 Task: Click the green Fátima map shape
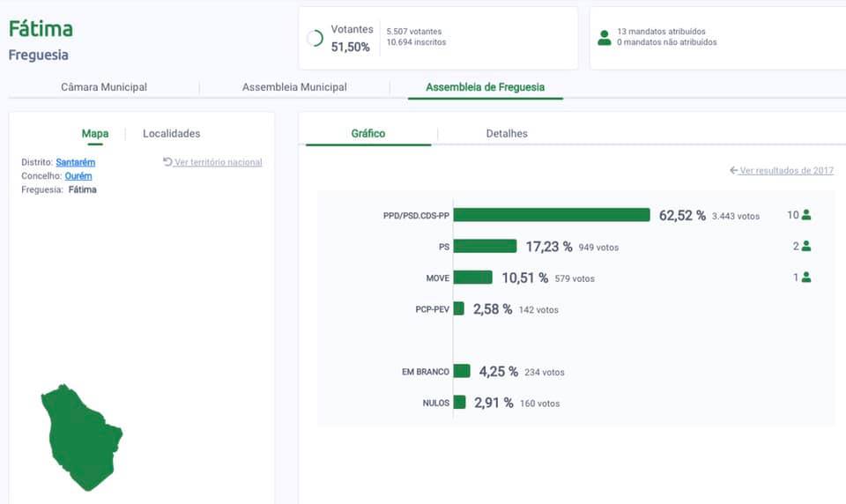[82, 438]
